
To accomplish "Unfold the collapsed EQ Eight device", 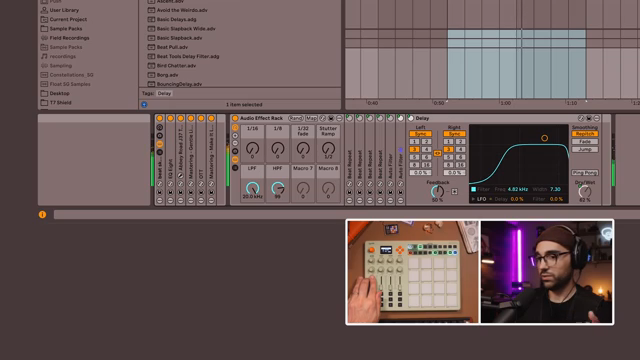I will [170, 200].
